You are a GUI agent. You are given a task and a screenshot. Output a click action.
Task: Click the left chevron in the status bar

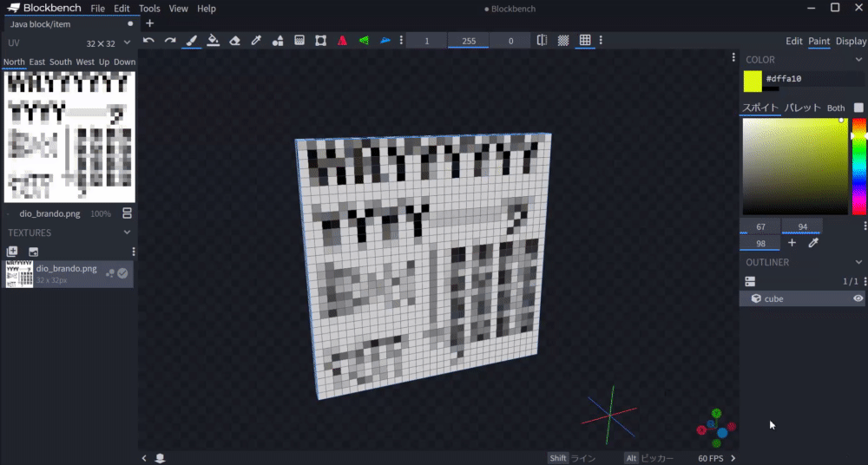coord(144,458)
